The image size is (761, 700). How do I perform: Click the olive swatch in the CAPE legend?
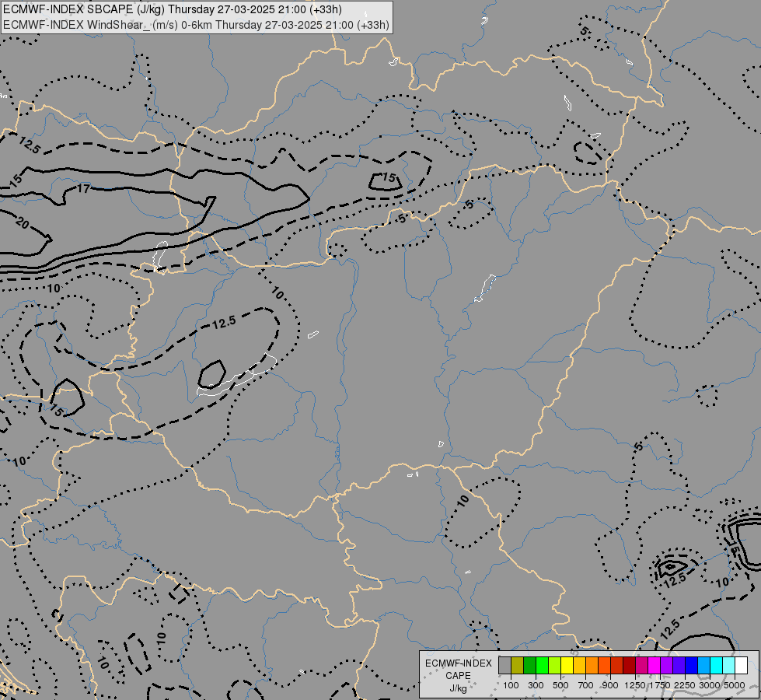[517, 665]
